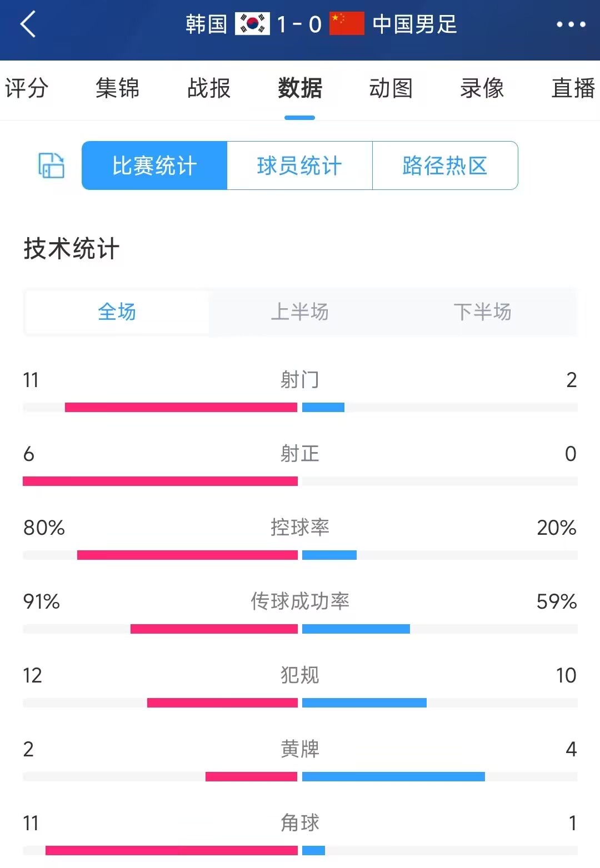This screenshot has height=868, width=600.
Task: Switch to 球员统计 player stats
Action: (x=299, y=165)
